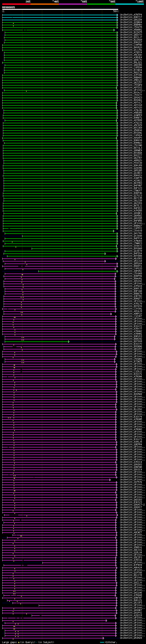This screenshot has height=644, width=146.
Task: Select hit label UniRef100_Q0JJ51
Action: [131, 50]
